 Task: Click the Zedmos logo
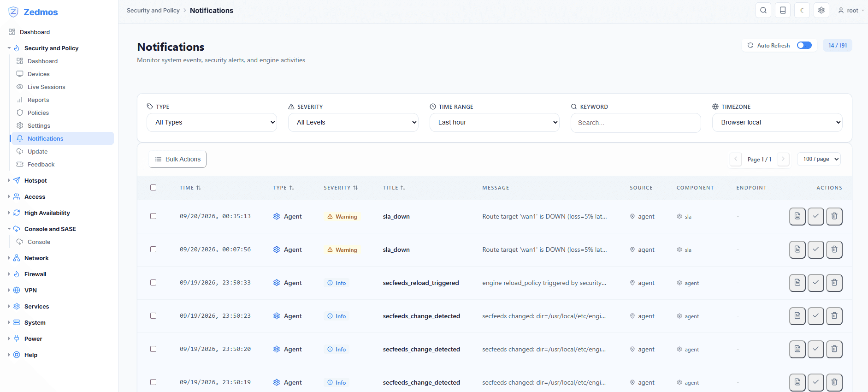[33, 12]
